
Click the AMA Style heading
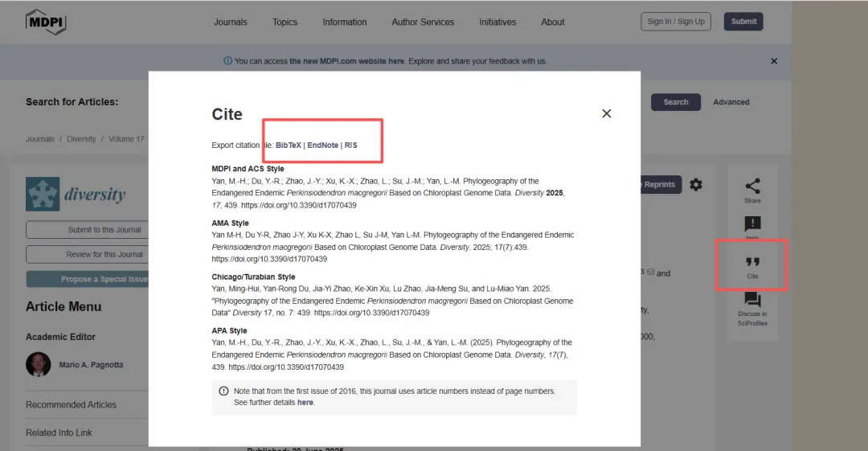(231, 223)
